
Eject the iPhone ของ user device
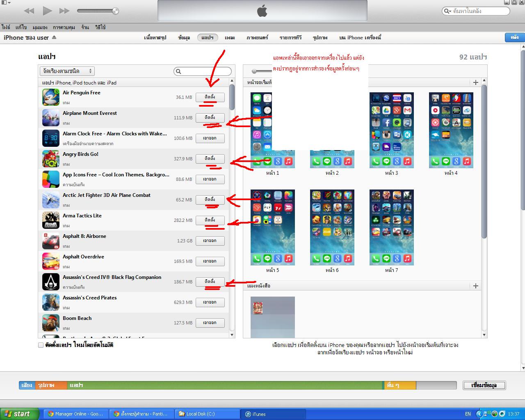click(x=54, y=37)
